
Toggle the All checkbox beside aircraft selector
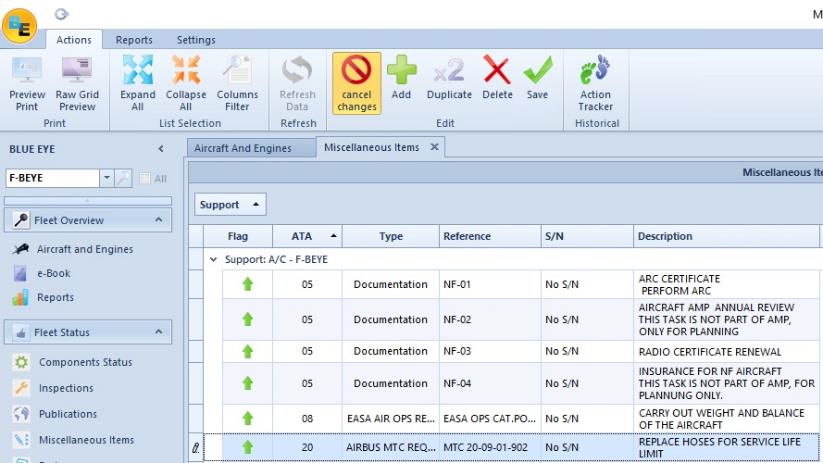point(145,178)
